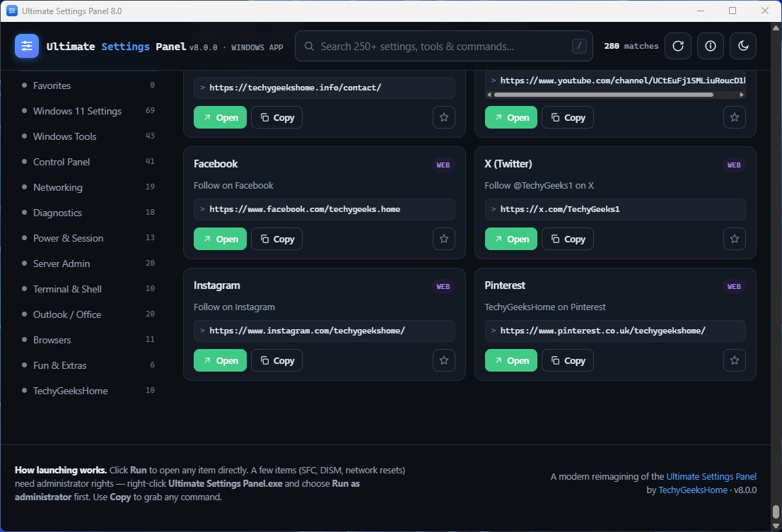Click the Pinterest URL text
The image size is (782, 532).
(x=602, y=331)
